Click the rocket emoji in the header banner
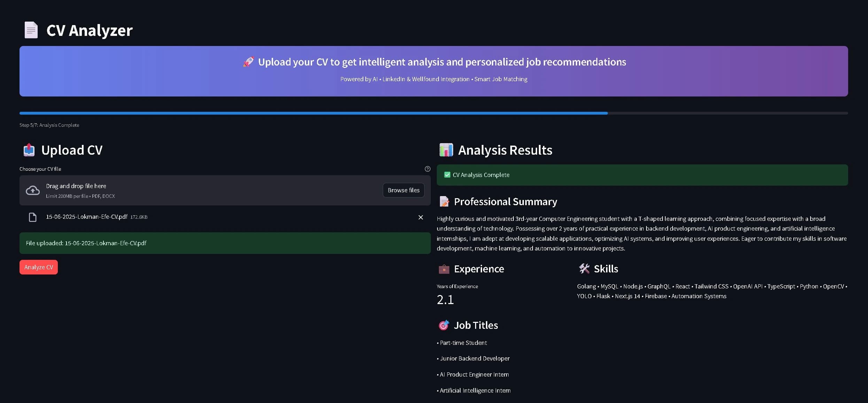 coord(248,61)
